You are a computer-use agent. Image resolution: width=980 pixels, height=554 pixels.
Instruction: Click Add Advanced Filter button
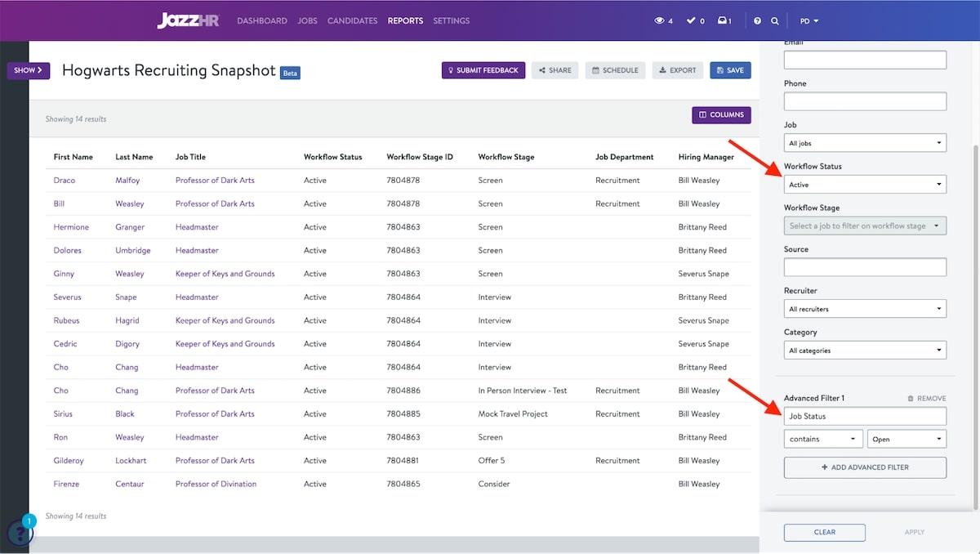coord(865,467)
